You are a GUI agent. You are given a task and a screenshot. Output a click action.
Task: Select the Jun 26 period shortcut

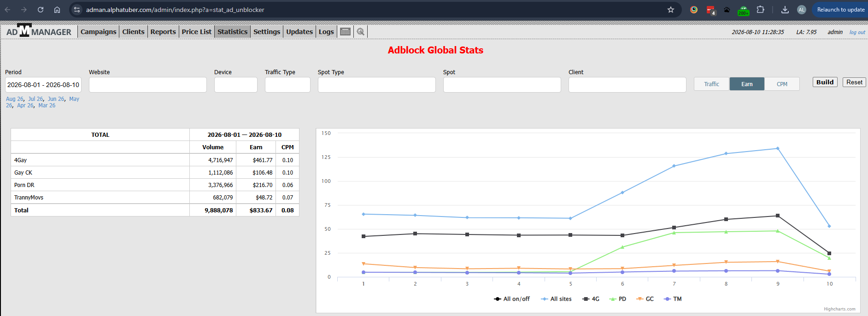(56, 99)
